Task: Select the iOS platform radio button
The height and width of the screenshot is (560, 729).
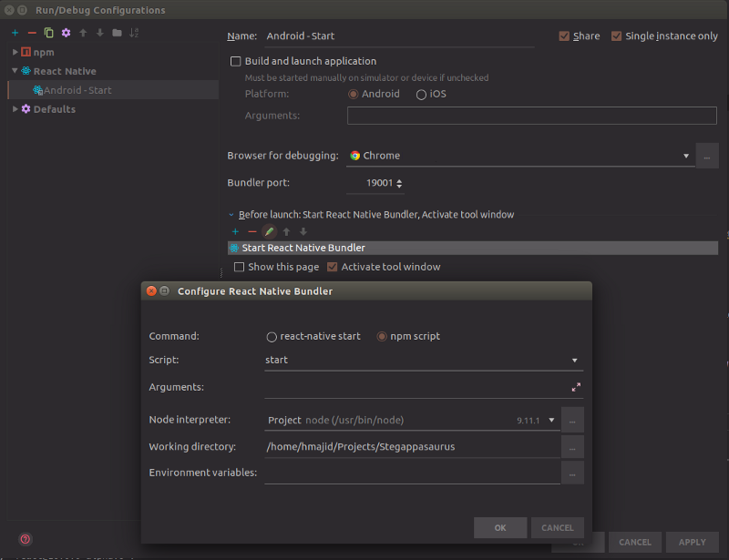Action: 421,95
